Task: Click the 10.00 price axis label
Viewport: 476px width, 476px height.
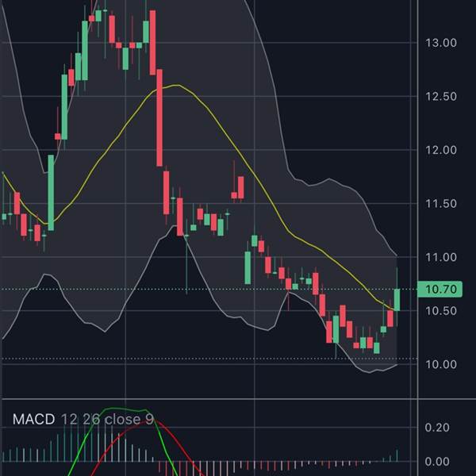Action: pyautogui.click(x=441, y=364)
